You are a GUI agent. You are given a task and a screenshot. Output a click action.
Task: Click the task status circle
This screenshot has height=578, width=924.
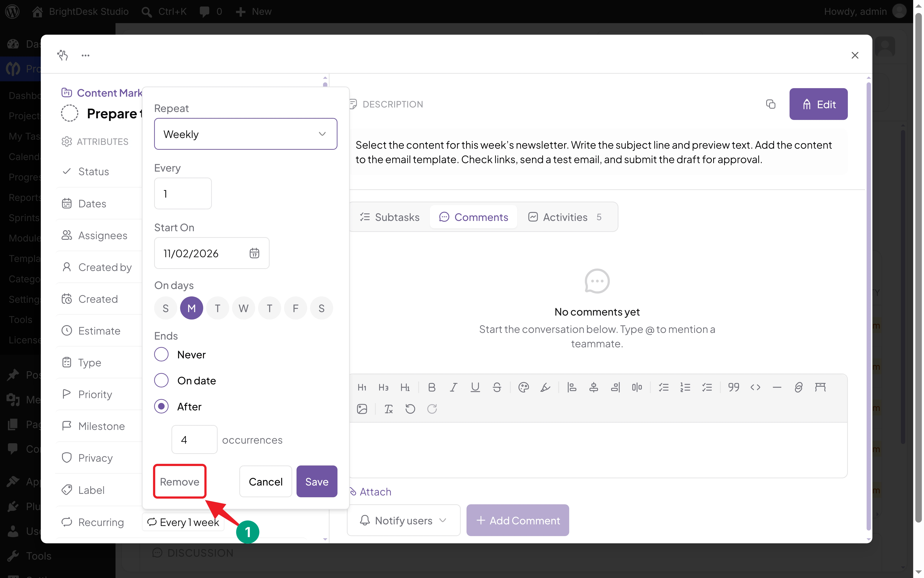pos(69,114)
